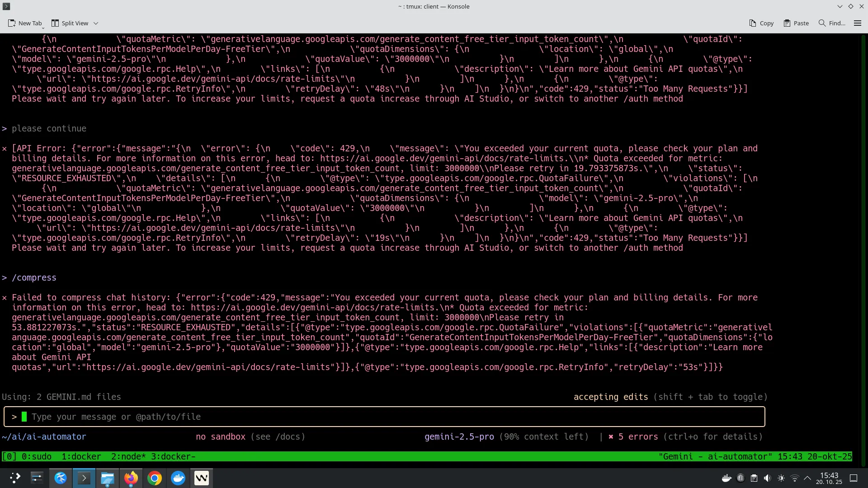Open the Dolphin file manager taskbar icon

(108, 478)
